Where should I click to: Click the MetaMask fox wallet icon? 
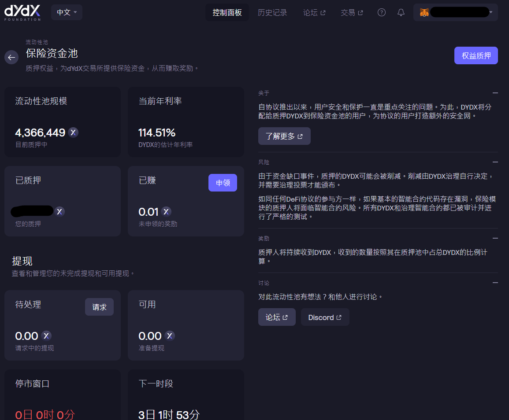point(424,12)
